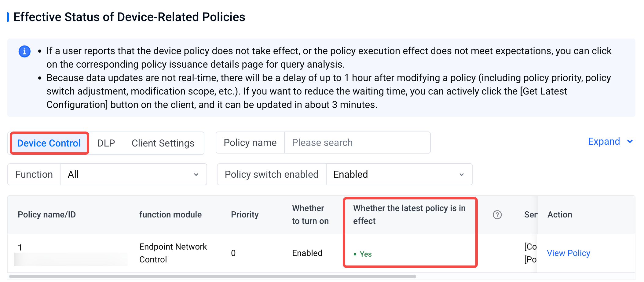Image resolution: width=644 pixels, height=282 pixels.
Task: Open the Function dropdown showing All
Action: coord(134,174)
